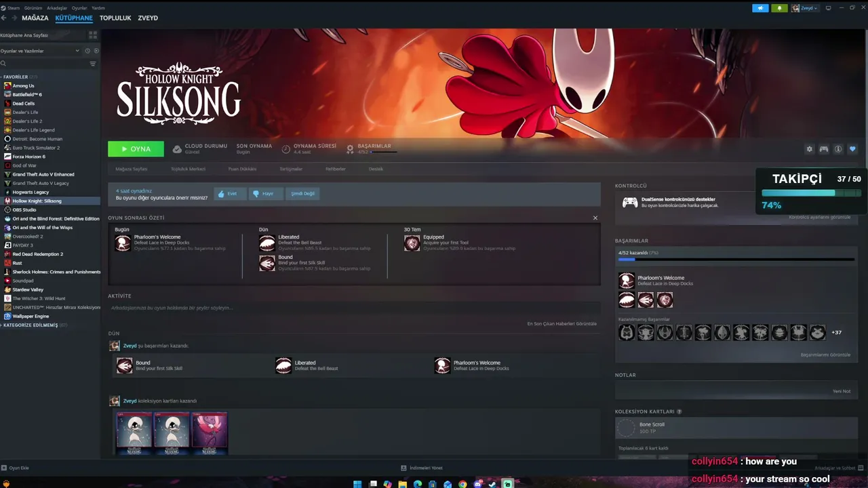Click the blue announcements megaphone button

(x=760, y=8)
